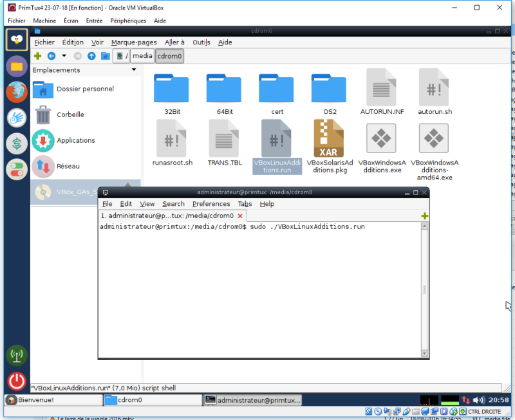Screen dimensions: 515x420
Task: Open the Emplacements side pane dropdown
Action: pyautogui.click(x=134, y=69)
